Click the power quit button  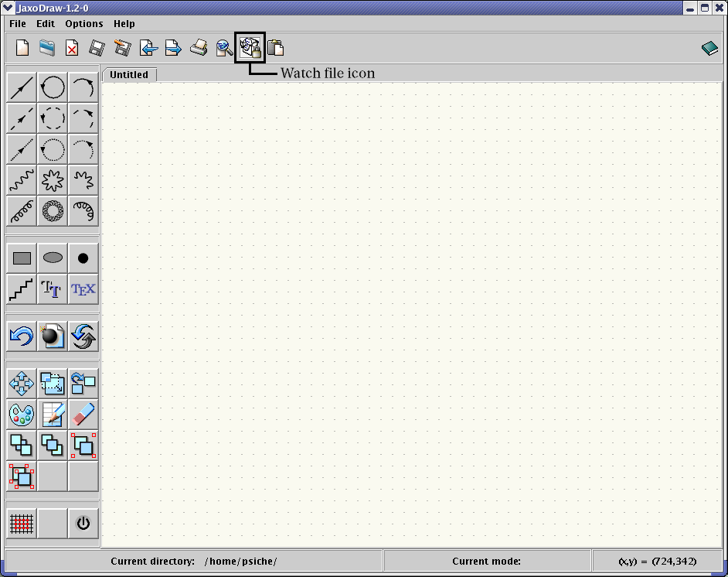[x=83, y=524]
